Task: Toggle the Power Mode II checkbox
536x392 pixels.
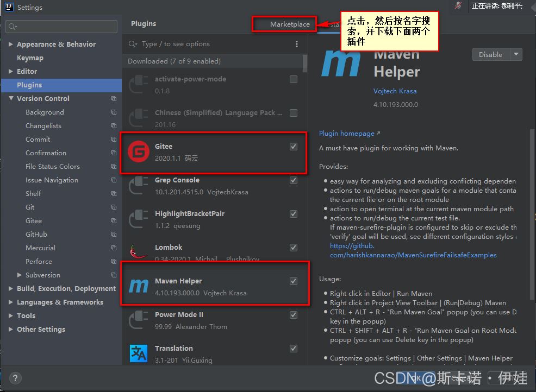Action: point(294,315)
